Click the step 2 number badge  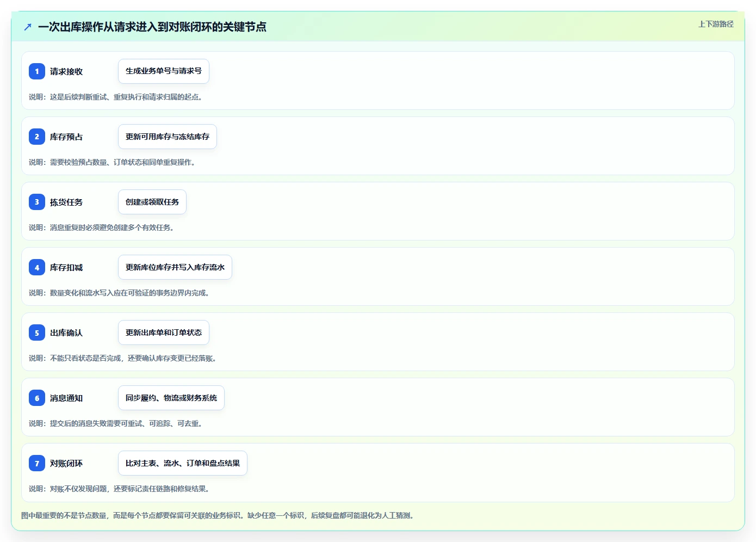(37, 137)
